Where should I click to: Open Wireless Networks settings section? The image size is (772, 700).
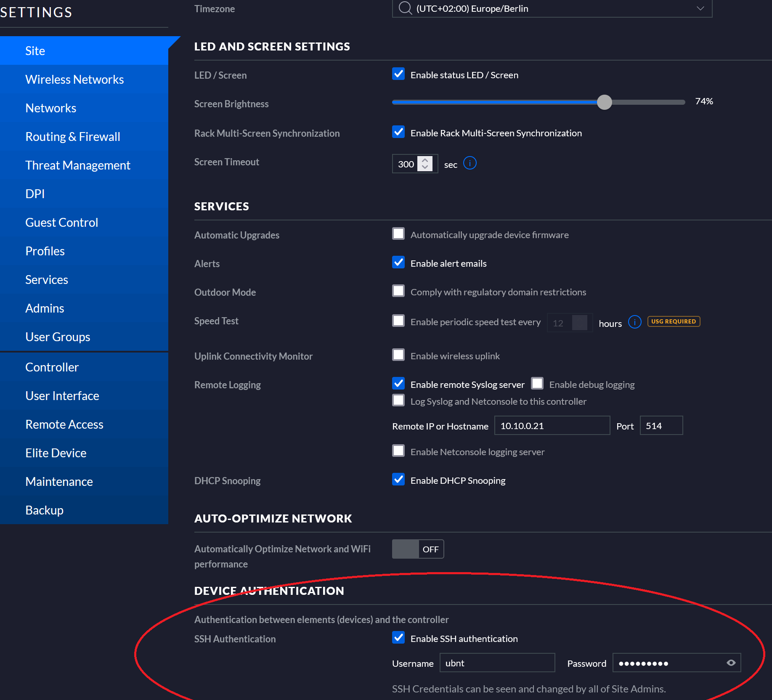[x=74, y=80]
